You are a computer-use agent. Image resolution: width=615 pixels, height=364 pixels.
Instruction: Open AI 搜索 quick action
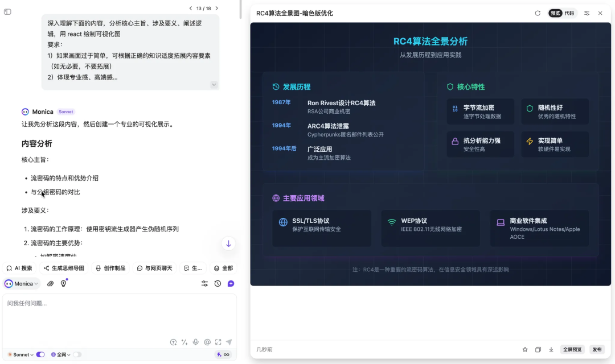pyautogui.click(x=19, y=268)
